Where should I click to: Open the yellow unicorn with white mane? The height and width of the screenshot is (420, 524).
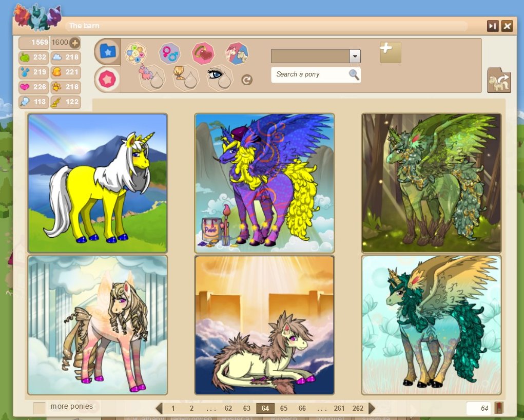(x=98, y=183)
